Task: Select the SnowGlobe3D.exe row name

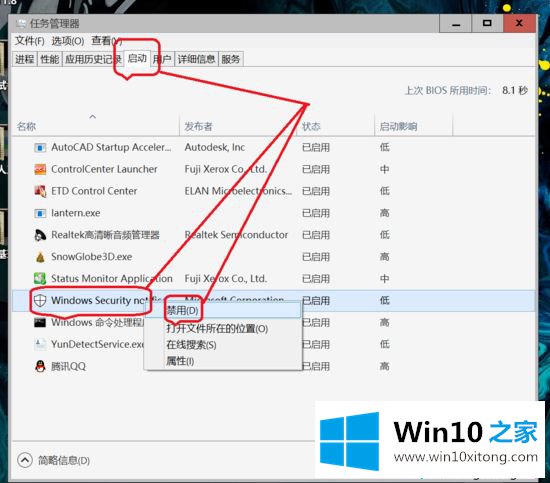Action: pyautogui.click(x=92, y=257)
